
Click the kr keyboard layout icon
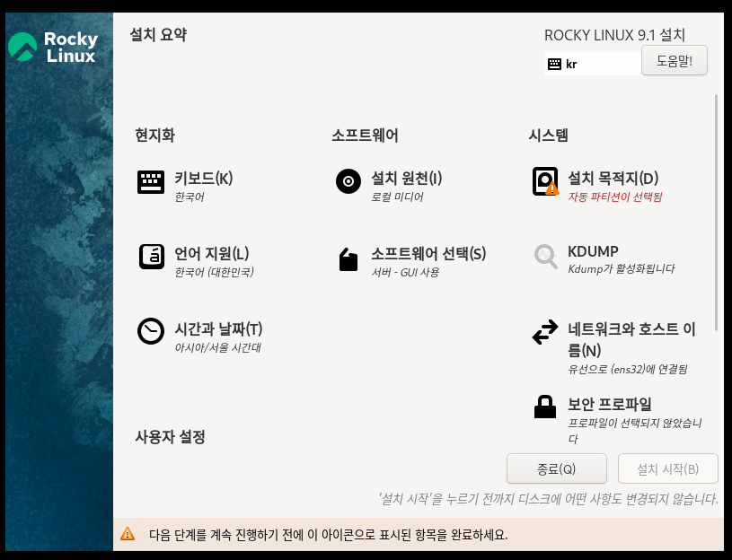tap(554, 64)
